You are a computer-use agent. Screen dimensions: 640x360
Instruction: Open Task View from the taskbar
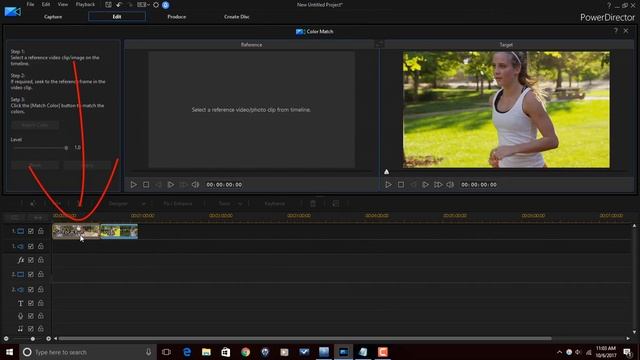click(166, 352)
